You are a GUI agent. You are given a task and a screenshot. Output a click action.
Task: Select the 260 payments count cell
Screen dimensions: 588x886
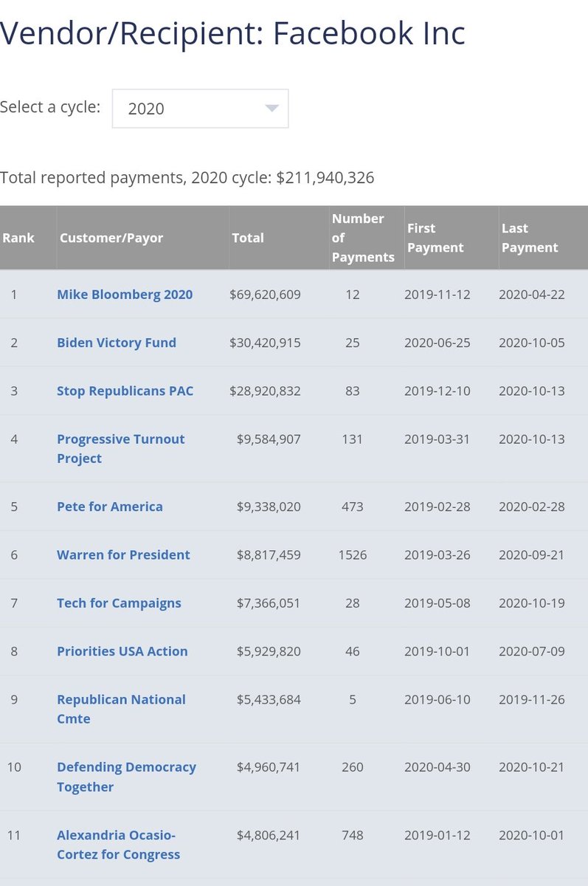[x=353, y=767]
